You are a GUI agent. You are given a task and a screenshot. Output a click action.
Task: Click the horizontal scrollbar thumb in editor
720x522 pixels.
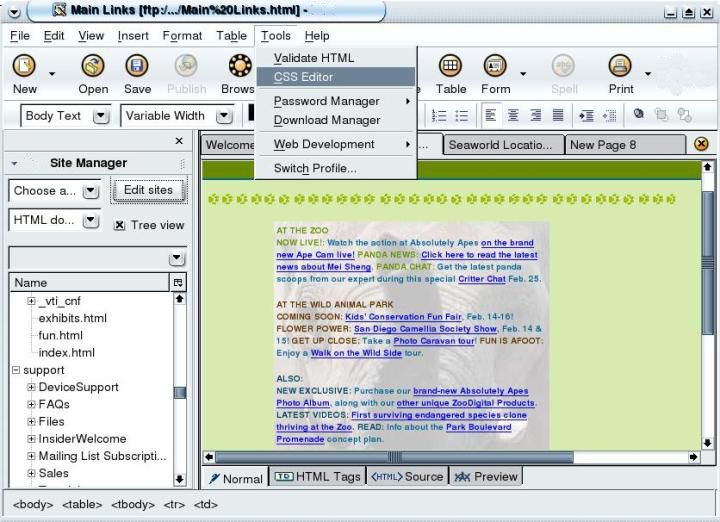point(394,457)
